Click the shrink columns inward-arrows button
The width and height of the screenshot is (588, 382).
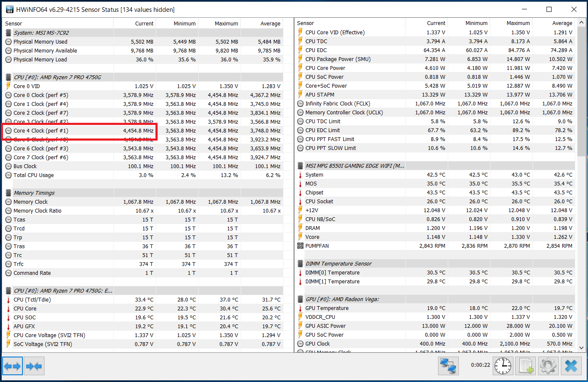click(34, 366)
